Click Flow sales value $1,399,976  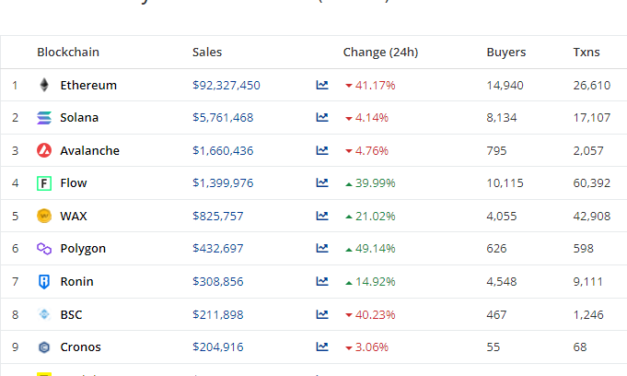coord(223,183)
